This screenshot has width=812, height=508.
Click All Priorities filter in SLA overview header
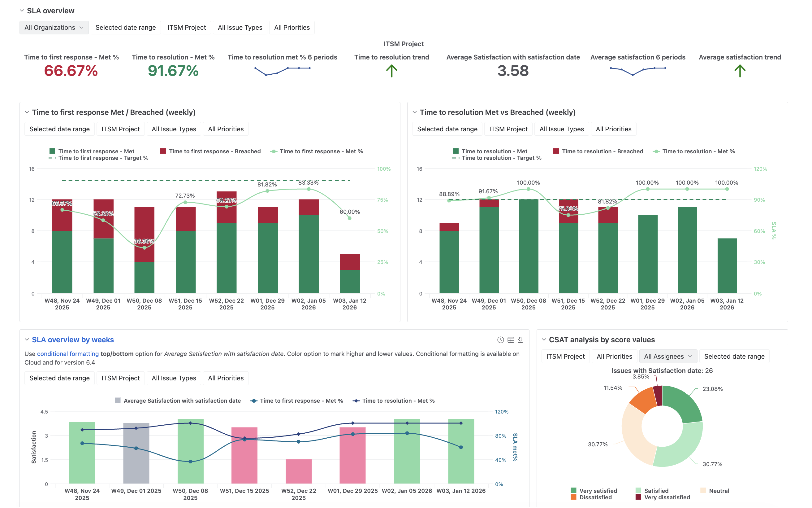292,28
